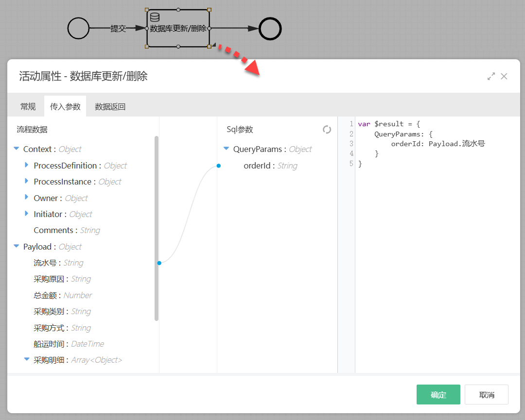Expand the Owner node

tap(27, 198)
